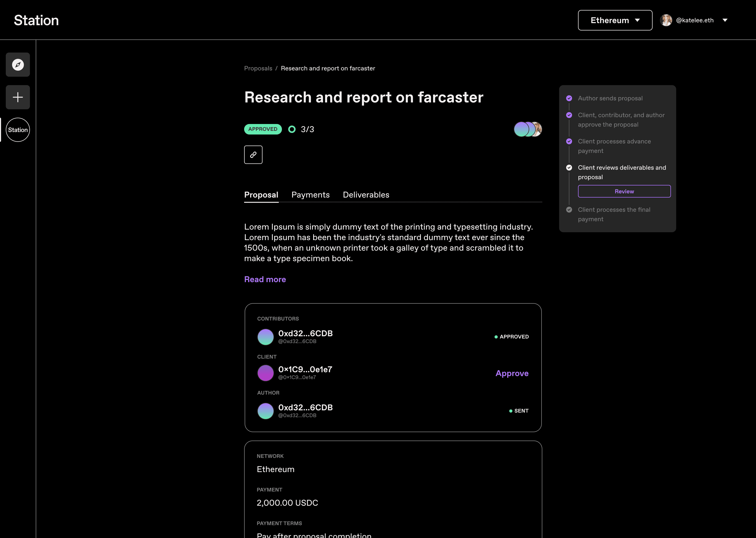Switch to the Payments tab

coord(311,195)
